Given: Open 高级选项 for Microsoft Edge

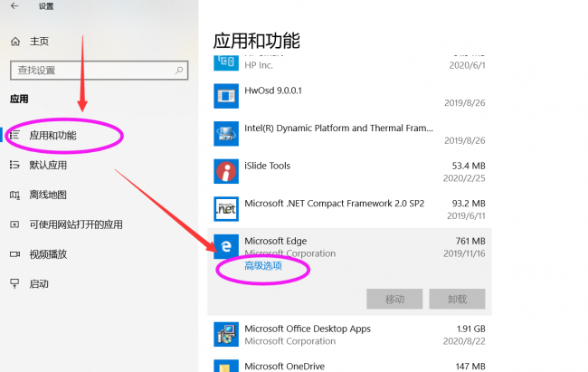Looking at the screenshot, I should [x=263, y=266].
